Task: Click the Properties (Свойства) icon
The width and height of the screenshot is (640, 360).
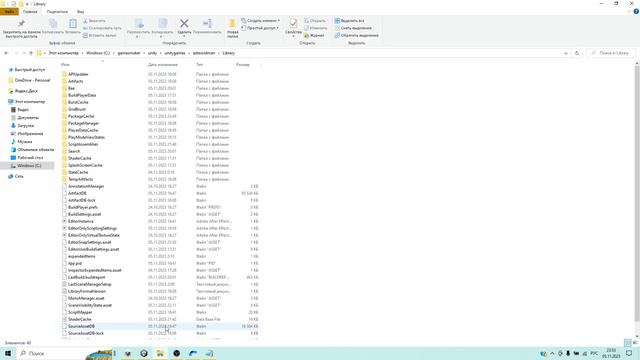Action: [x=293, y=23]
